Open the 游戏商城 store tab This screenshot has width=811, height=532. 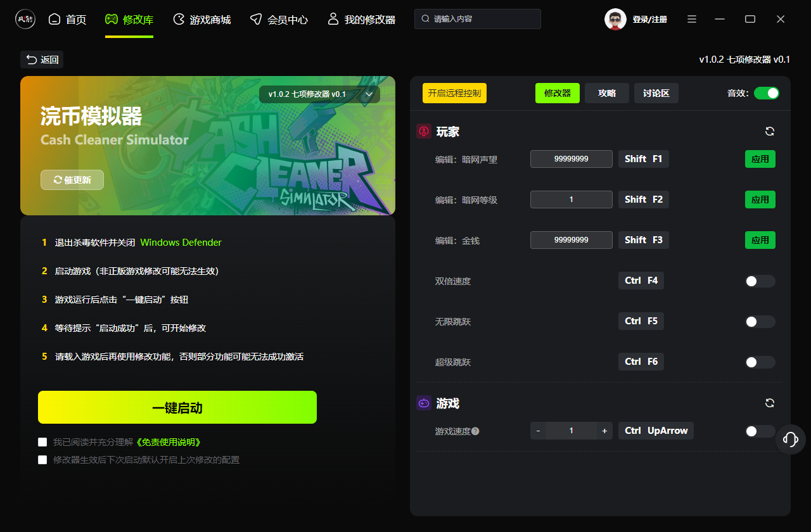click(x=201, y=20)
